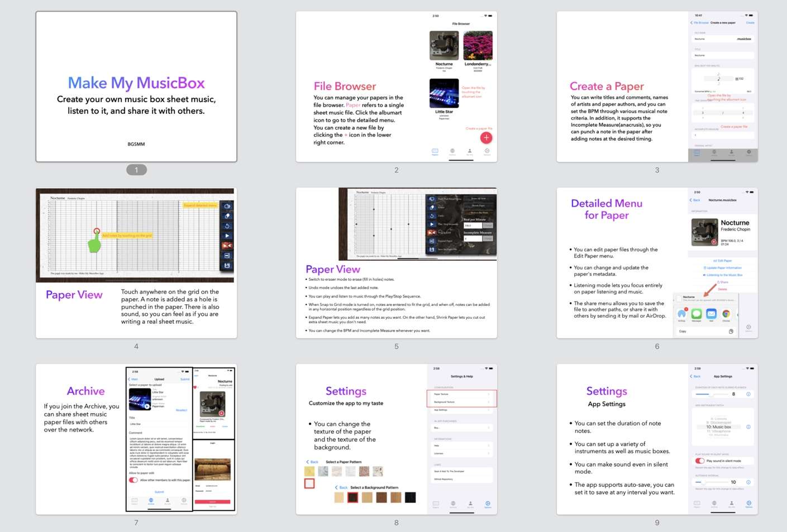Toggle Allow other members to edit switch
The height and width of the screenshot is (532, 787).
pyautogui.click(x=133, y=480)
